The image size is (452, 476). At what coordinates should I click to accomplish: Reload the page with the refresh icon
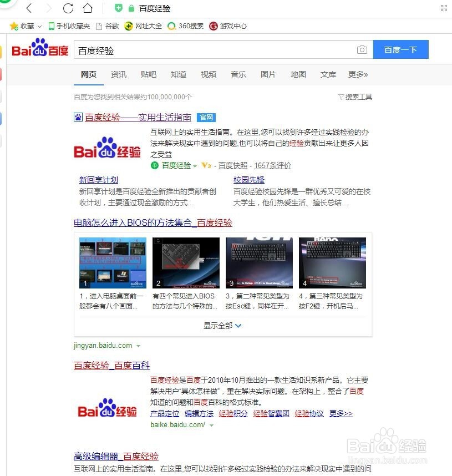coord(68,8)
